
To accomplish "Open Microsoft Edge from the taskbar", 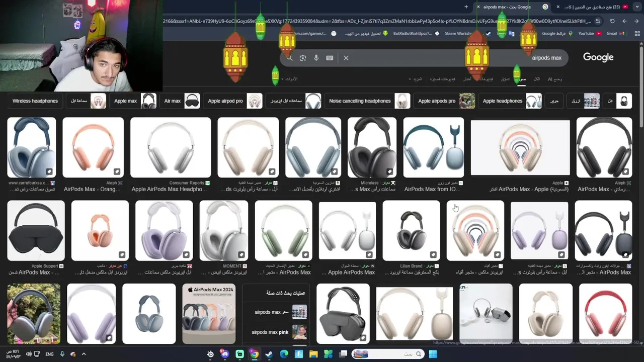I will point(284,354).
